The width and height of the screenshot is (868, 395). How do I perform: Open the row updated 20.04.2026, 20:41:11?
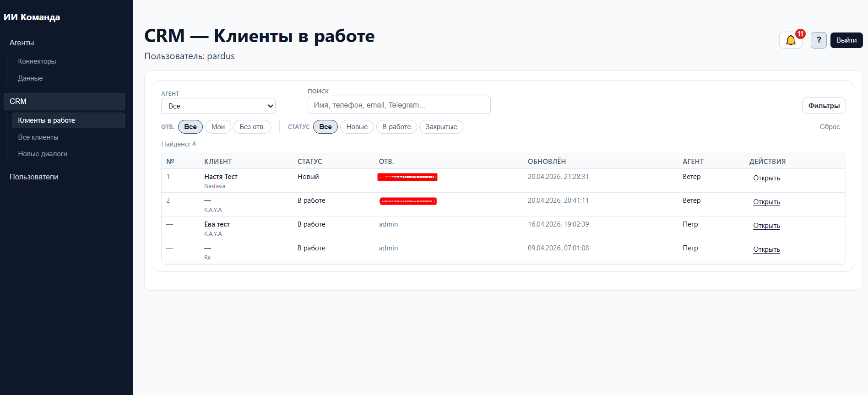(766, 202)
